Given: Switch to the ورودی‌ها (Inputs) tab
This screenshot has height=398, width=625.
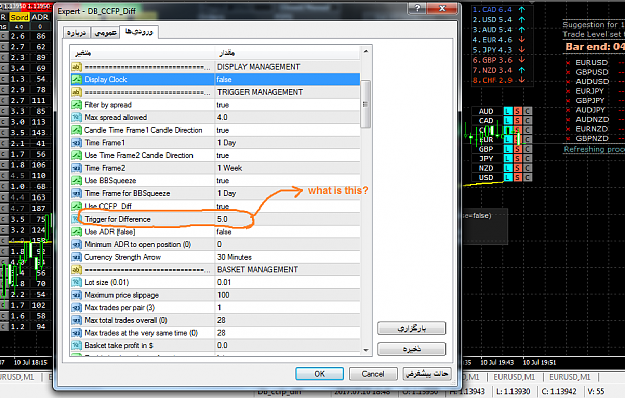Looking at the screenshot, I should click(x=139, y=31).
